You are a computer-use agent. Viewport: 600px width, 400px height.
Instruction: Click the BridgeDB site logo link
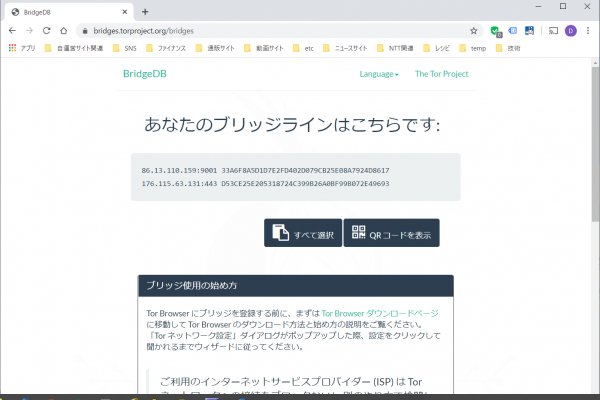pyautogui.click(x=144, y=74)
